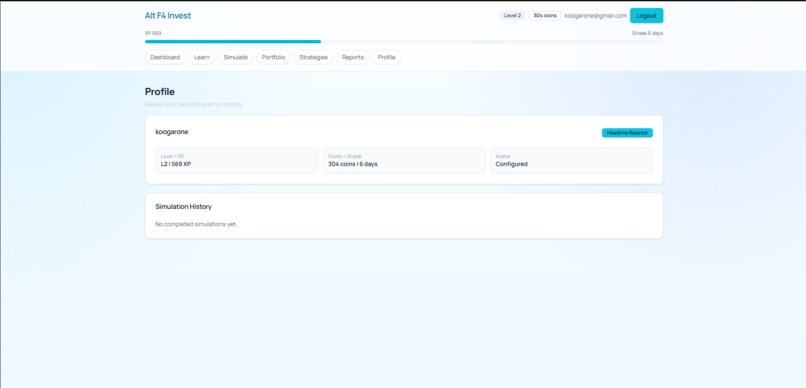Click the Level 2 badge
The image size is (806, 388).
coord(512,15)
